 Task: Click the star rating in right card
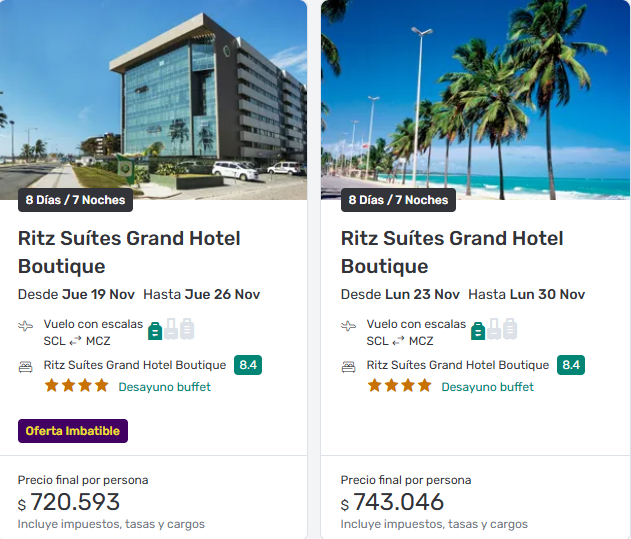[x=399, y=386]
